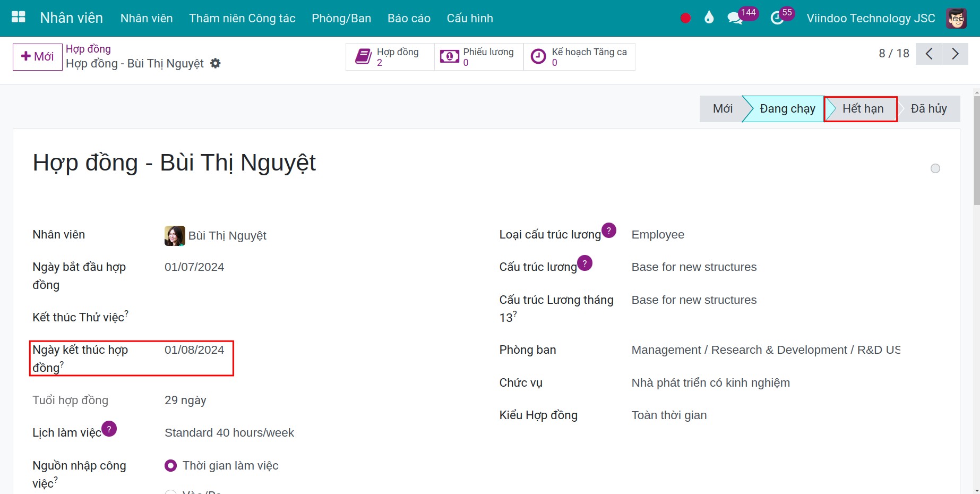Click the user avatar in top bar
Screen dimensions: 980x494
[x=956, y=18]
